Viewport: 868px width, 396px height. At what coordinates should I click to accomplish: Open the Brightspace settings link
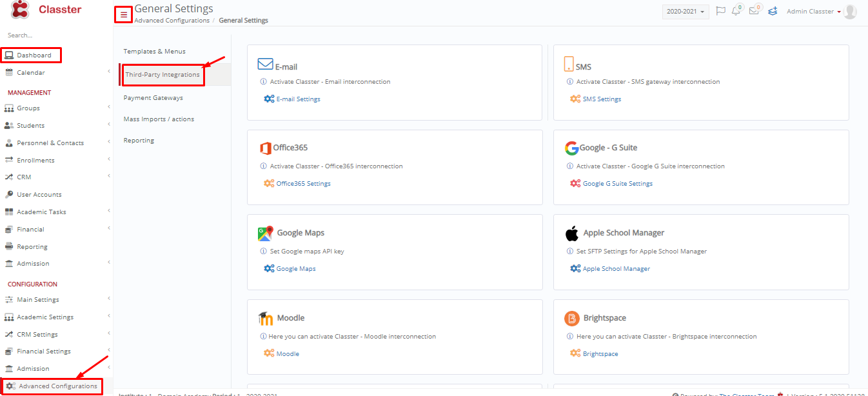pyautogui.click(x=600, y=354)
